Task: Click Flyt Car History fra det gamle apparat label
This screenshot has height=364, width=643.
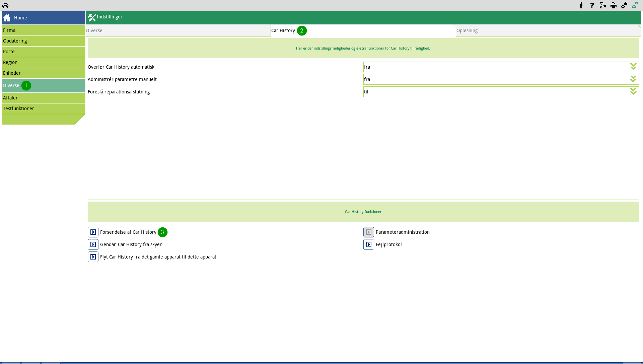Action: coord(158,257)
